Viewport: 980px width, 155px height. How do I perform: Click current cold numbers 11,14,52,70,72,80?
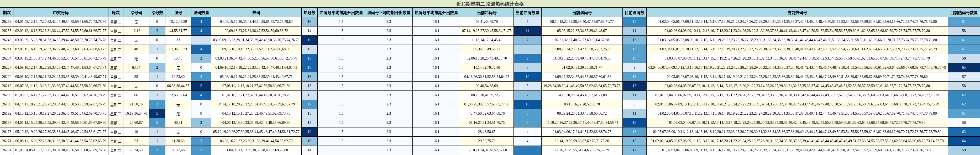pos(486,68)
